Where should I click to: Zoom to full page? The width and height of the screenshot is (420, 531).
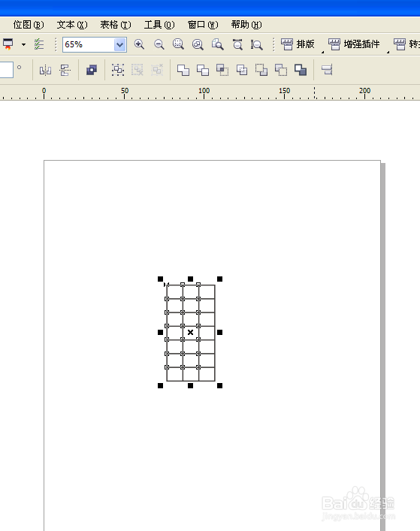click(217, 44)
